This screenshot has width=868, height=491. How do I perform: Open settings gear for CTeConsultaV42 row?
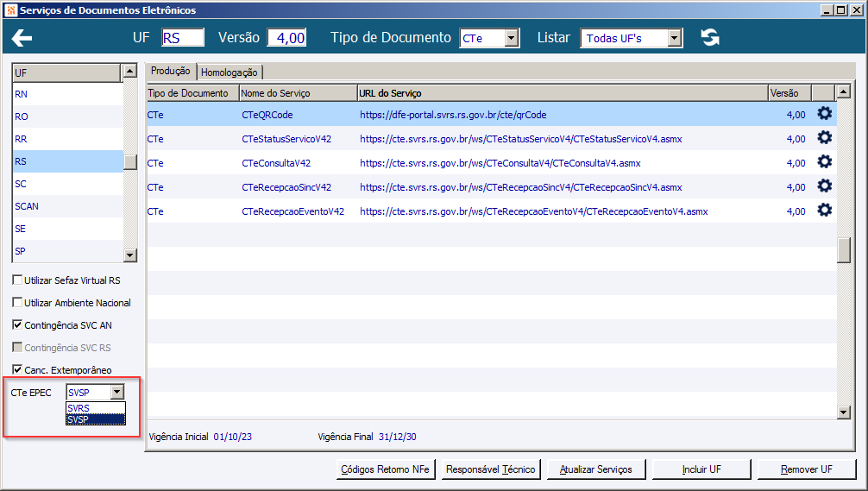pyautogui.click(x=824, y=161)
